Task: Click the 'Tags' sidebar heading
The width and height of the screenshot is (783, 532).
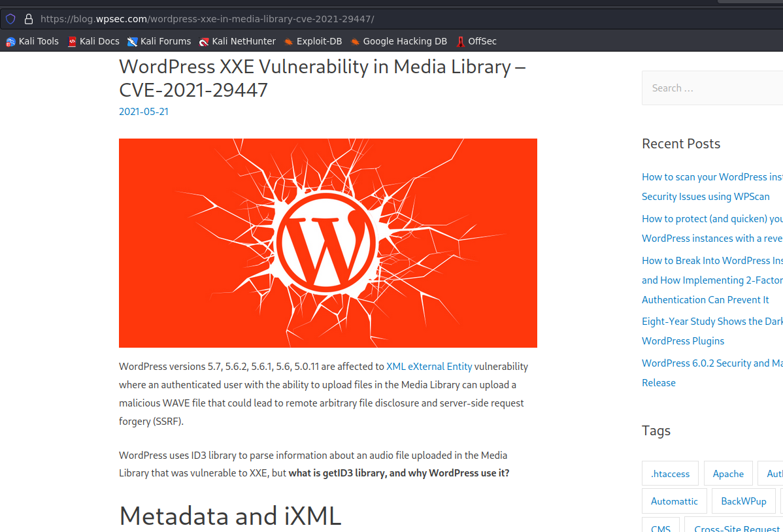Action: (x=656, y=431)
